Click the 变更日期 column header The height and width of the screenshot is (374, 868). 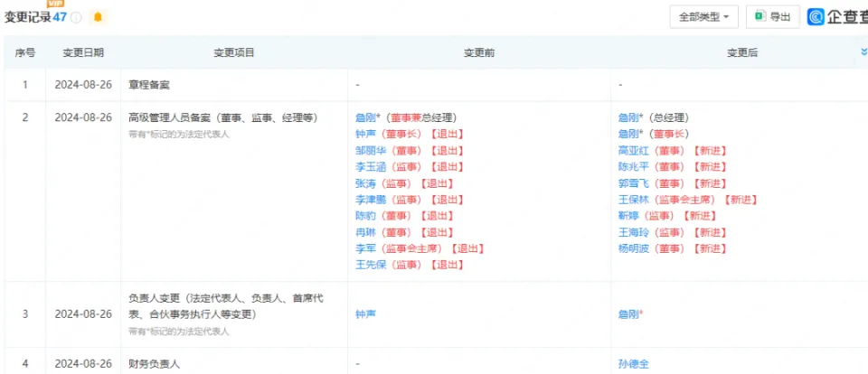pos(83,53)
